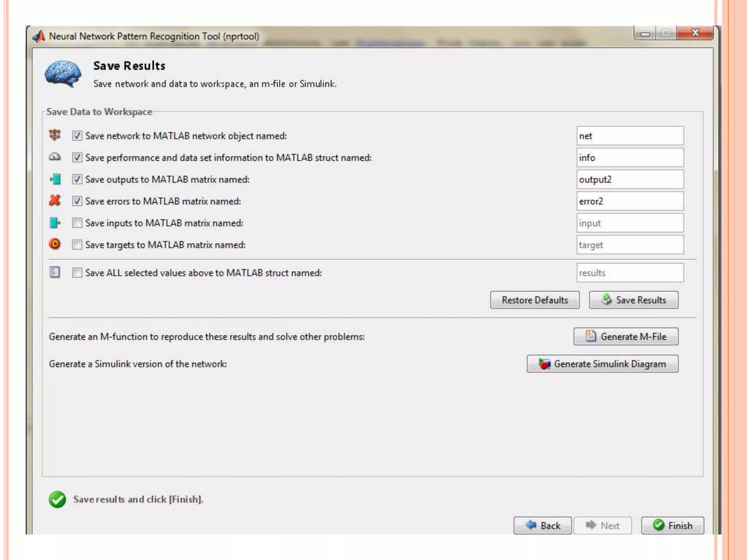Click Generate M-File button

626,336
